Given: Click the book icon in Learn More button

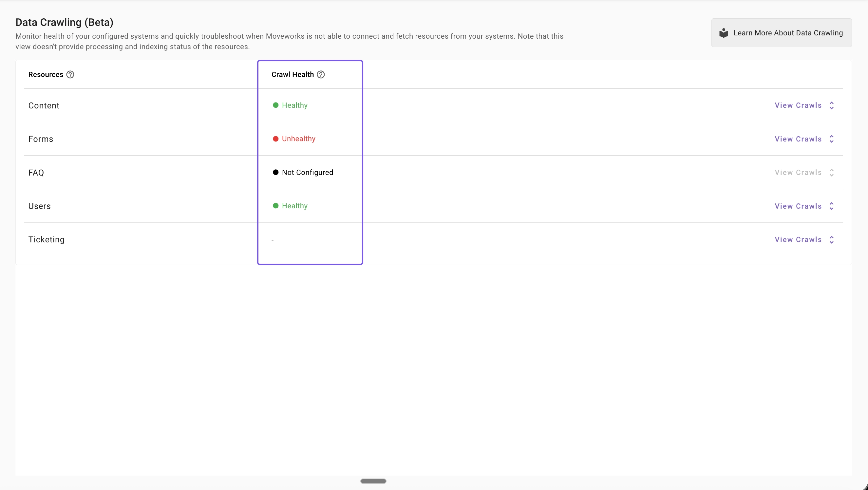Looking at the screenshot, I should tap(724, 33).
